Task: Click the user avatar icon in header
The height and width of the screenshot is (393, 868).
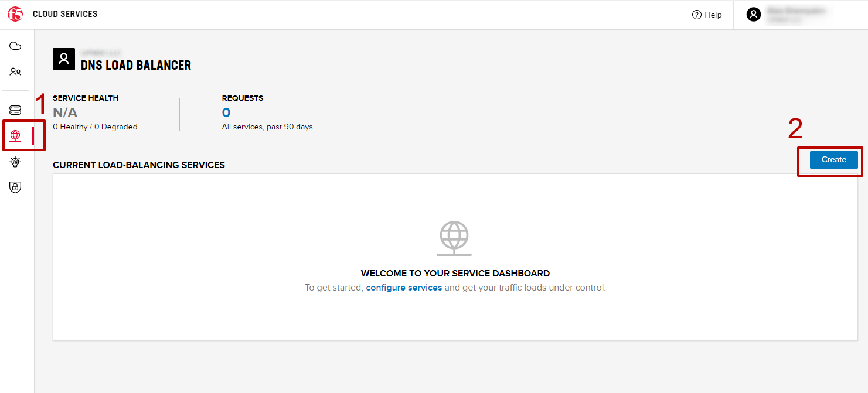Action: point(754,15)
